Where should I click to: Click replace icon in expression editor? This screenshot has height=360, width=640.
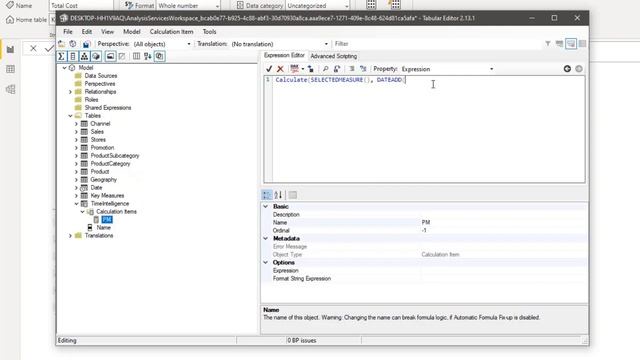pyautogui.click(x=337, y=69)
